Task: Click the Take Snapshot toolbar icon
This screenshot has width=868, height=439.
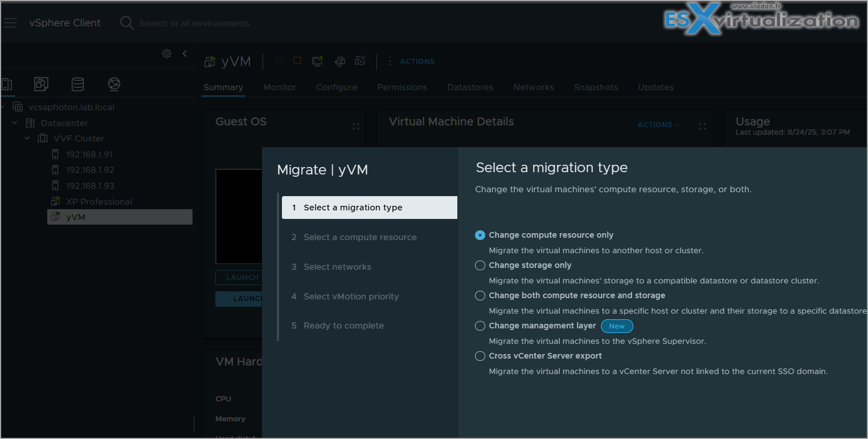Action: (x=360, y=60)
